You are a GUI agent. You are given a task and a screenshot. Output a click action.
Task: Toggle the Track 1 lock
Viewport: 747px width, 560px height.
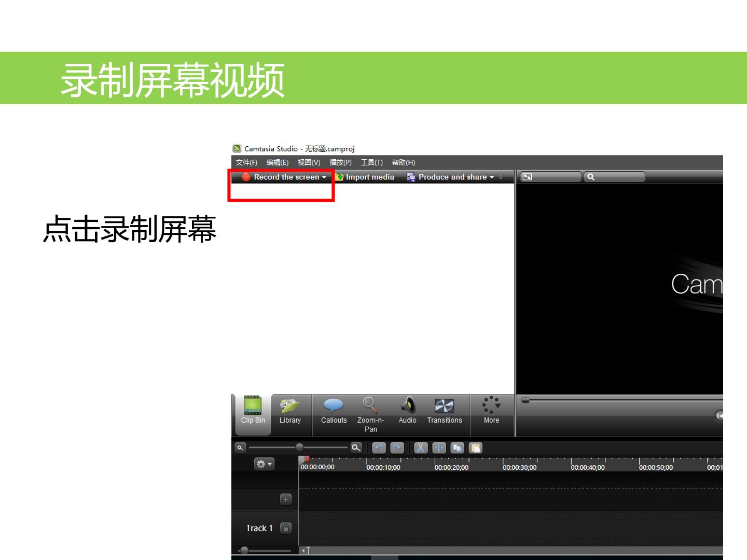coord(286,528)
